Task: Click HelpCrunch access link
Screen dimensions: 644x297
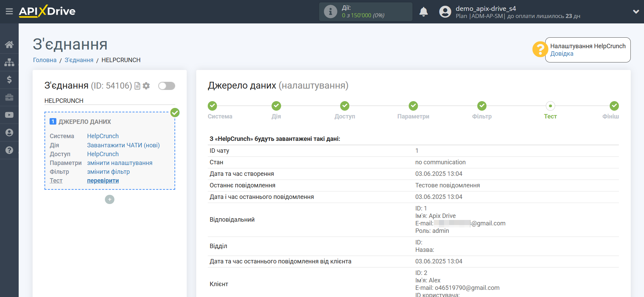Action: (103, 154)
